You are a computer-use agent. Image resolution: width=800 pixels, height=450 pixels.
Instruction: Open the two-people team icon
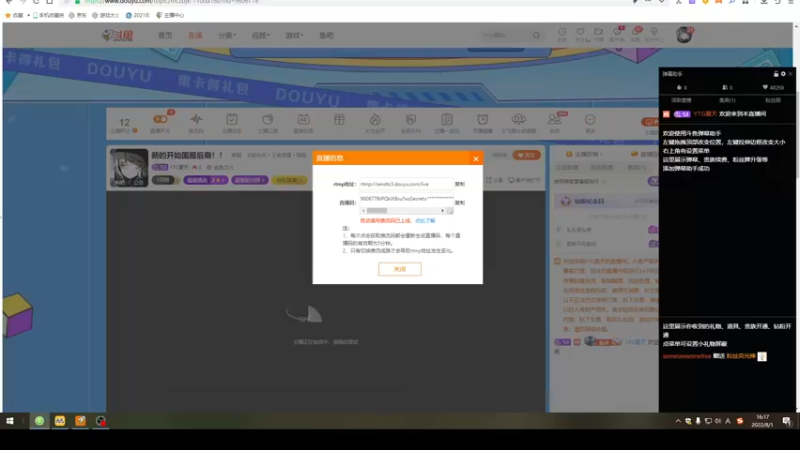[554, 120]
